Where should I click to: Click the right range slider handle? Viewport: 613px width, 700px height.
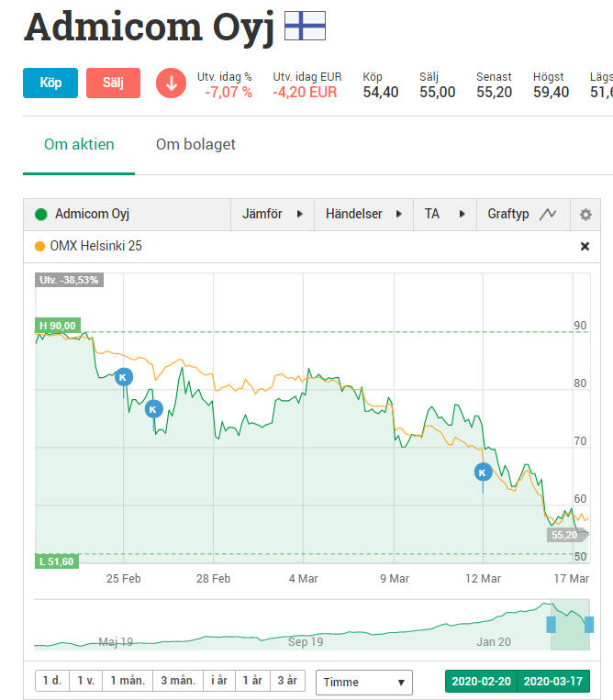pos(589,625)
